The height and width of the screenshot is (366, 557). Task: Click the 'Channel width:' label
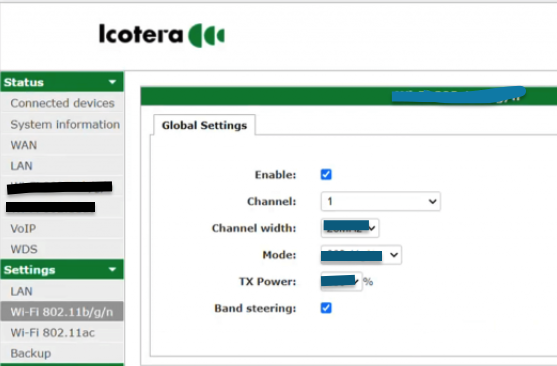pos(254,228)
